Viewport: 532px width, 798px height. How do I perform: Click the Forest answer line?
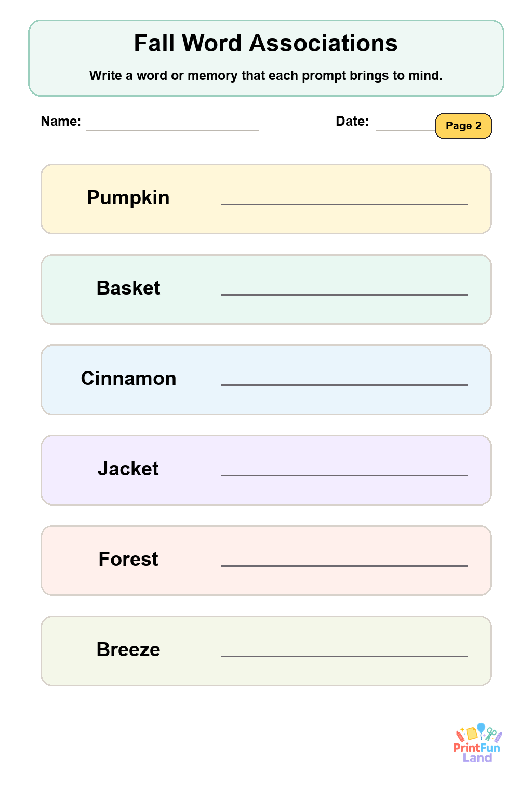[x=344, y=566]
